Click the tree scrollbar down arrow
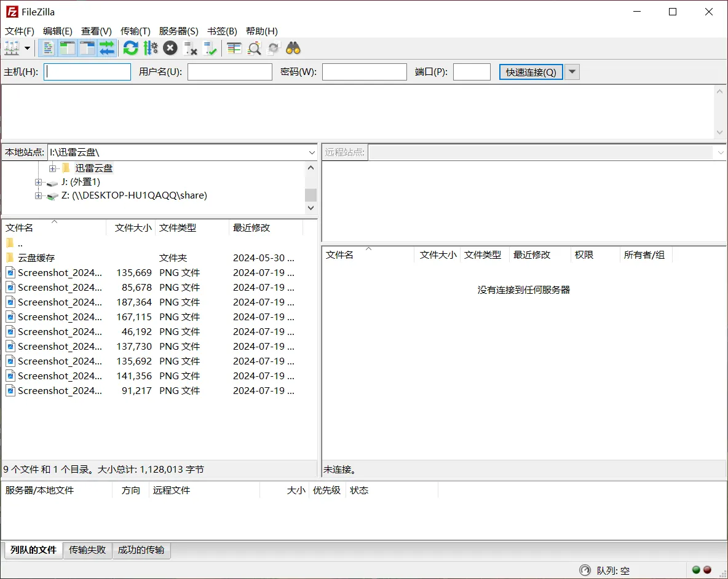Viewport: 728px width, 579px height. pyautogui.click(x=311, y=208)
